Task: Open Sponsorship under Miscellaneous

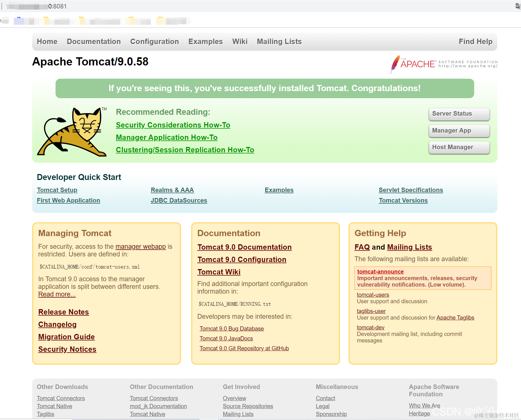Action: (x=331, y=414)
